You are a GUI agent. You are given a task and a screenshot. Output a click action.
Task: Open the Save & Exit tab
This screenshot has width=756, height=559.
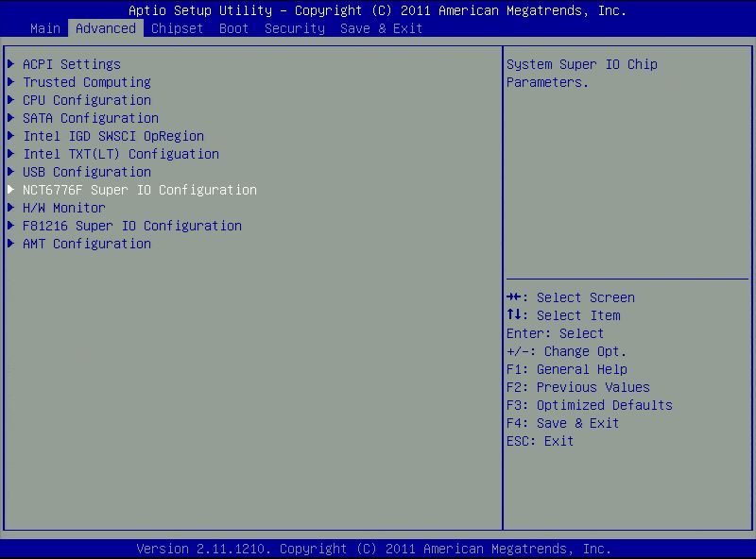pos(381,28)
